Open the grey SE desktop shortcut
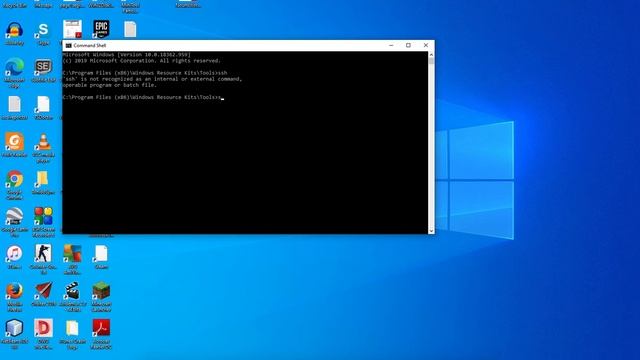The image size is (640, 360). pyautogui.click(x=43, y=67)
